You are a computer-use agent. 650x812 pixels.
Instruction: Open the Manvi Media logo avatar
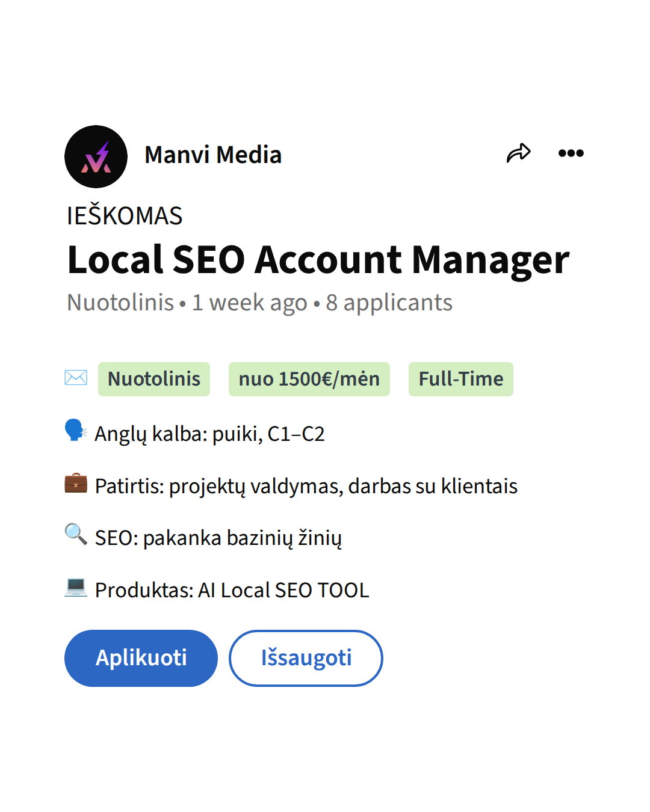click(x=96, y=156)
